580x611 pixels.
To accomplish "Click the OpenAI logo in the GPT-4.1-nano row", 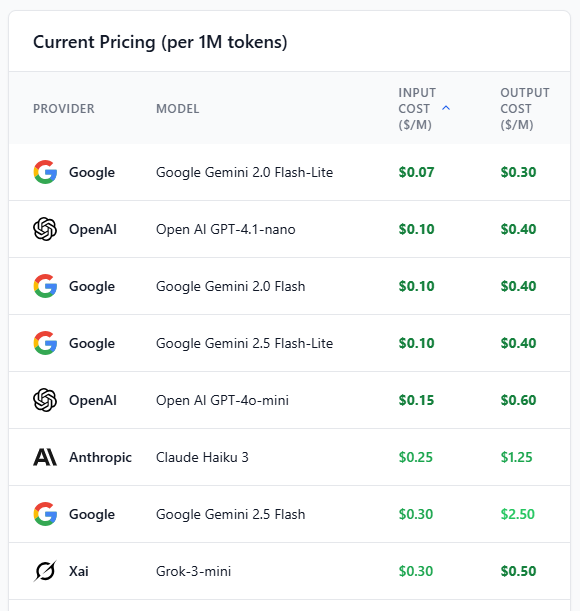I will pos(45,229).
